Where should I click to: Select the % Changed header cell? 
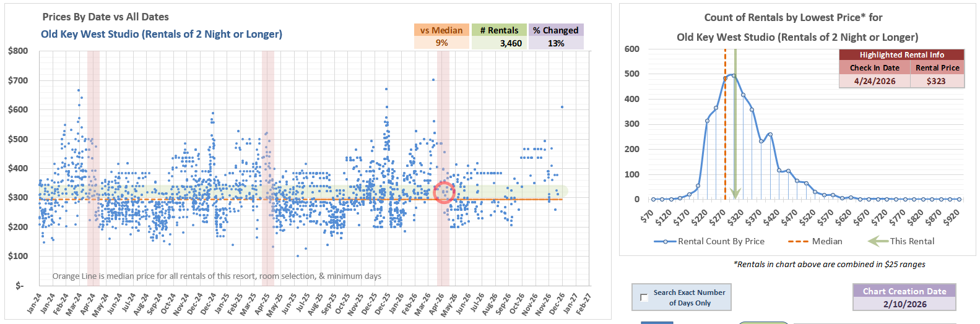point(555,30)
